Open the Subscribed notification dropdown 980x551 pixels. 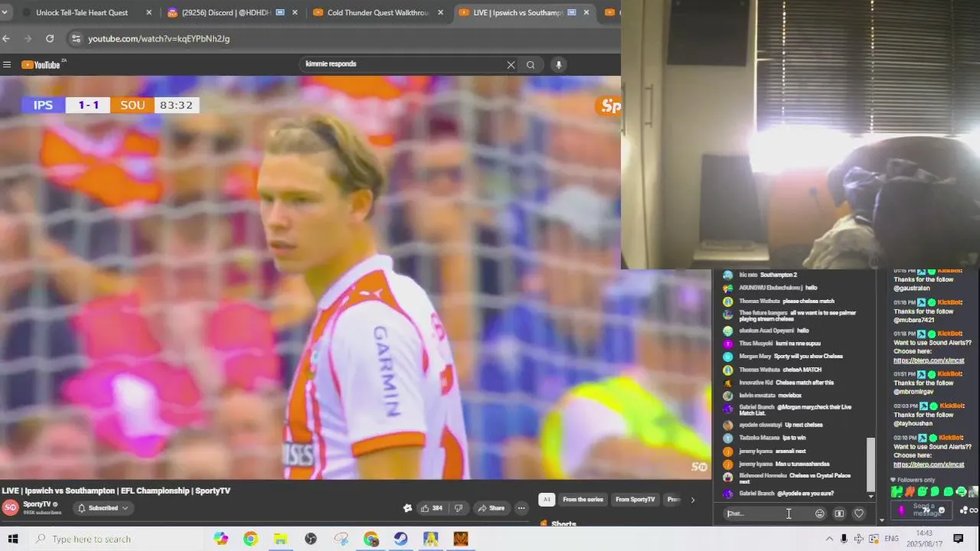pos(103,507)
